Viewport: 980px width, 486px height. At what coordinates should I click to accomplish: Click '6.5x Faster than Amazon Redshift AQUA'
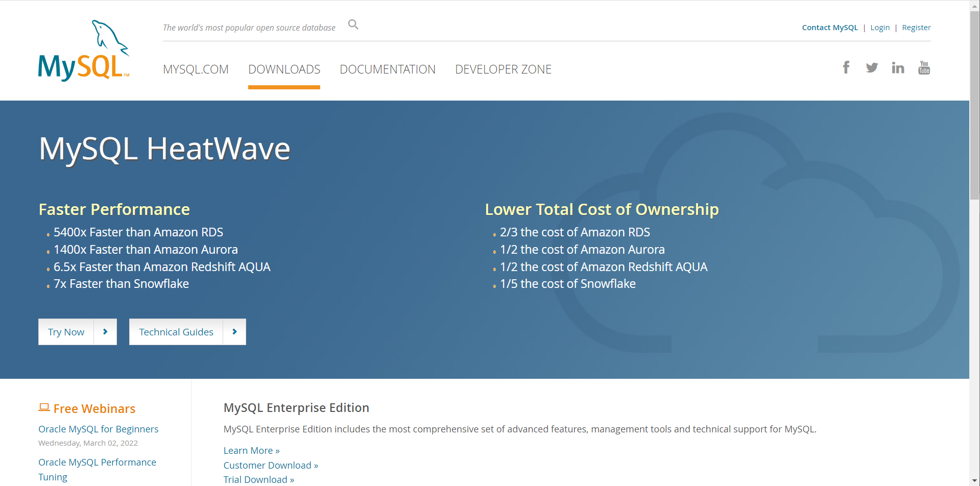pyautogui.click(x=162, y=267)
